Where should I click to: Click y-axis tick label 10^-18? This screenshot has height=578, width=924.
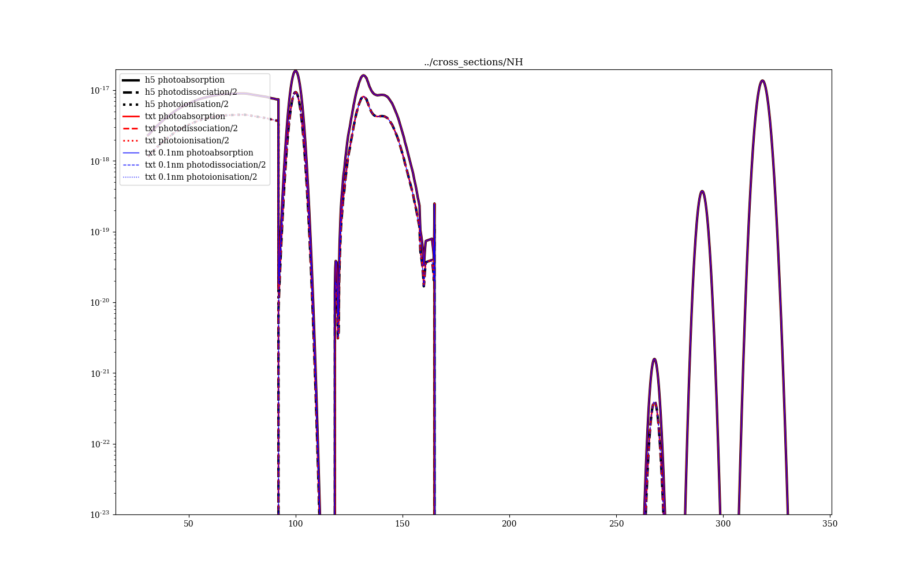tap(100, 161)
